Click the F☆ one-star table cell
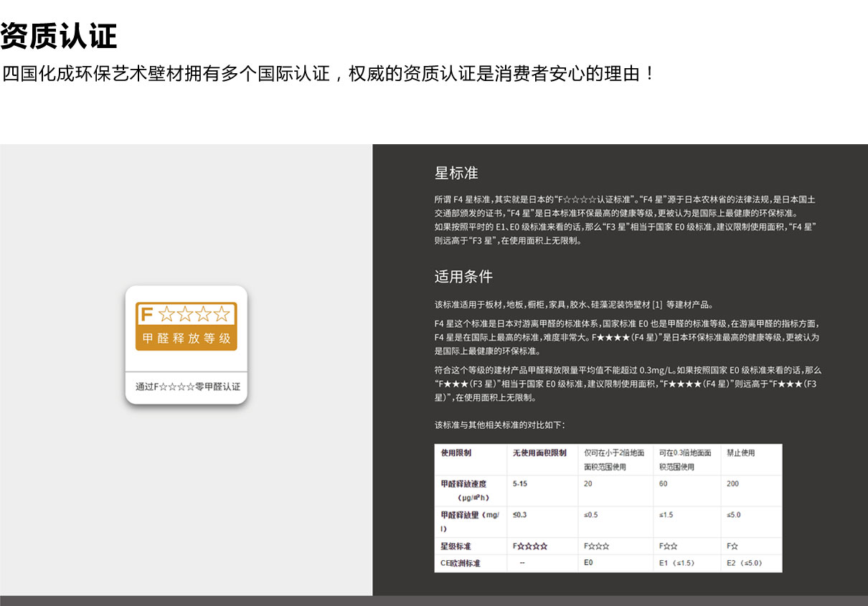Image resolution: width=868 pixels, height=606 pixels. (732, 546)
